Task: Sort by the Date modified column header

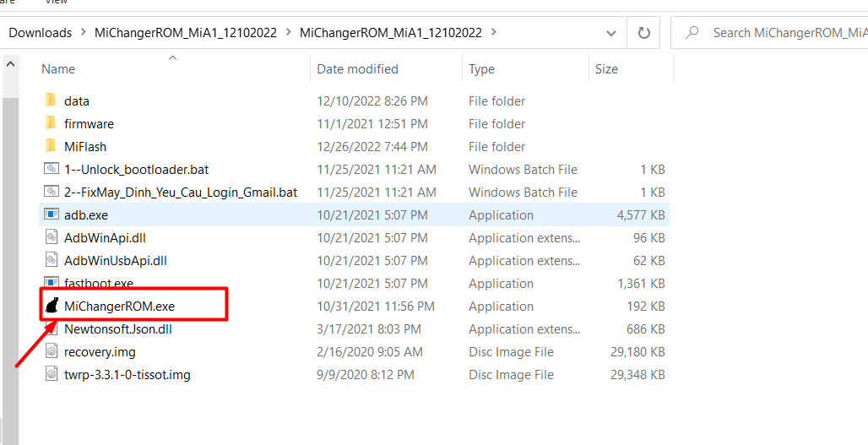Action: [x=357, y=69]
